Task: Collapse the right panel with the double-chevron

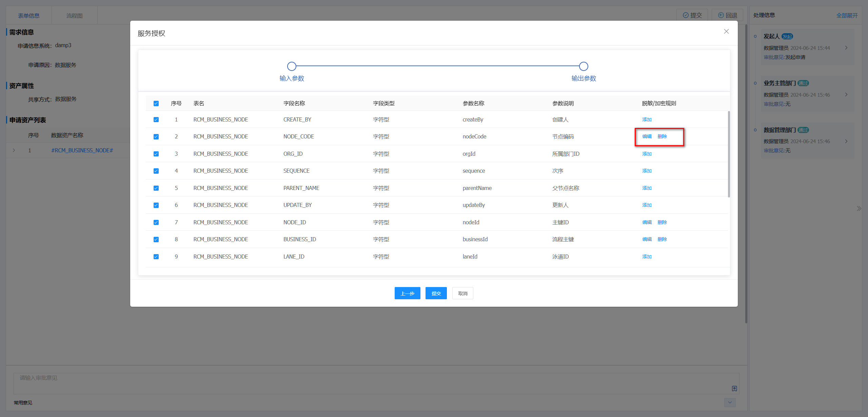Action: pos(859,208)
